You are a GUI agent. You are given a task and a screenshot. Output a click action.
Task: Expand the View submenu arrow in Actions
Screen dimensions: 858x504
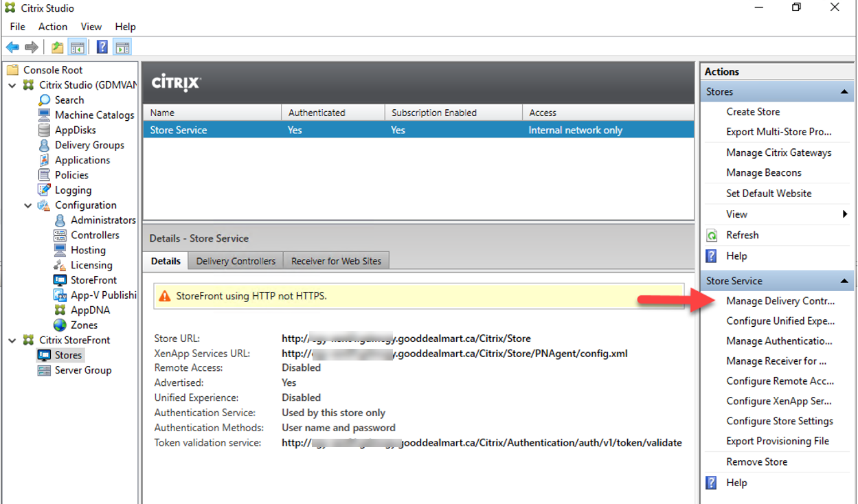(x=845, y=214)
